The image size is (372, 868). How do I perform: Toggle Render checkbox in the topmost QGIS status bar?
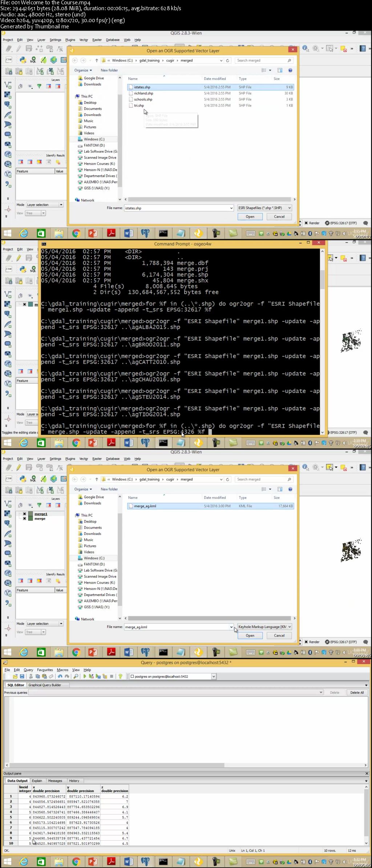306,223
